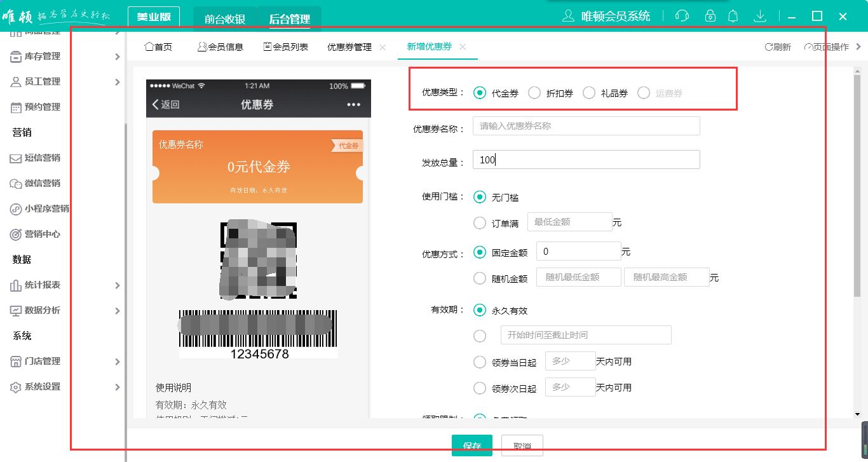Click the 固定金额 amount field showing 0
Screen dimensions: 868x462
[579, 251]
